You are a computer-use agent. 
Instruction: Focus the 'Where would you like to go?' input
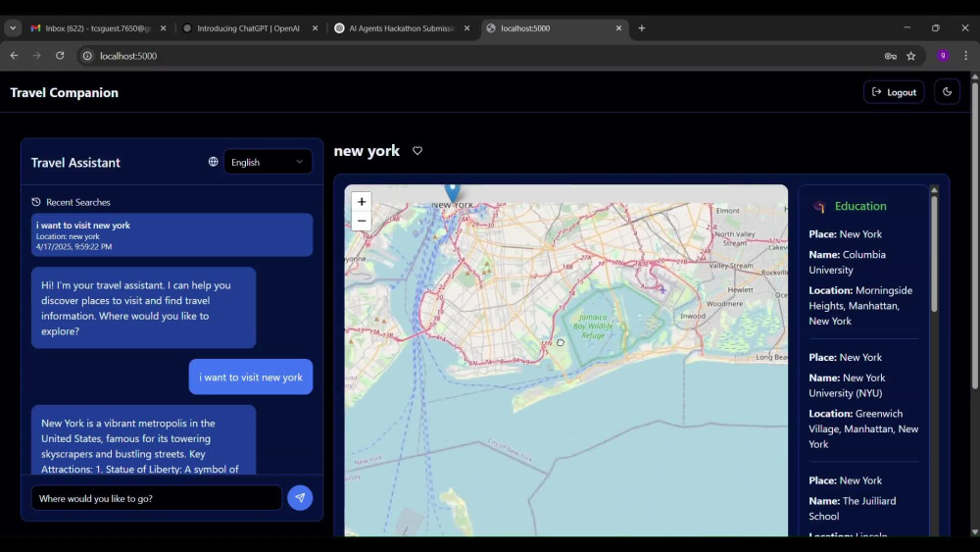tap(156, 498)
